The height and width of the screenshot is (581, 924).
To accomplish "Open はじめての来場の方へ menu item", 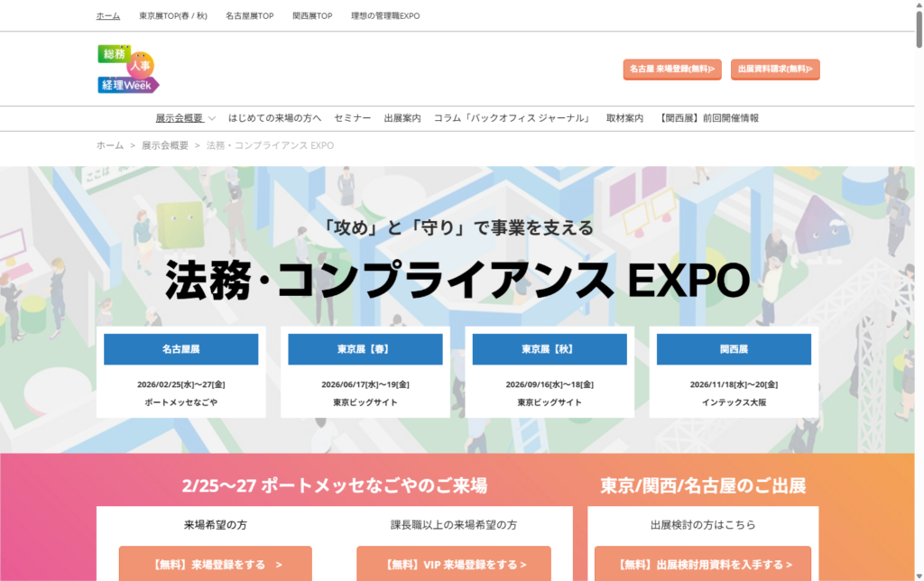I will pos(274,118).
